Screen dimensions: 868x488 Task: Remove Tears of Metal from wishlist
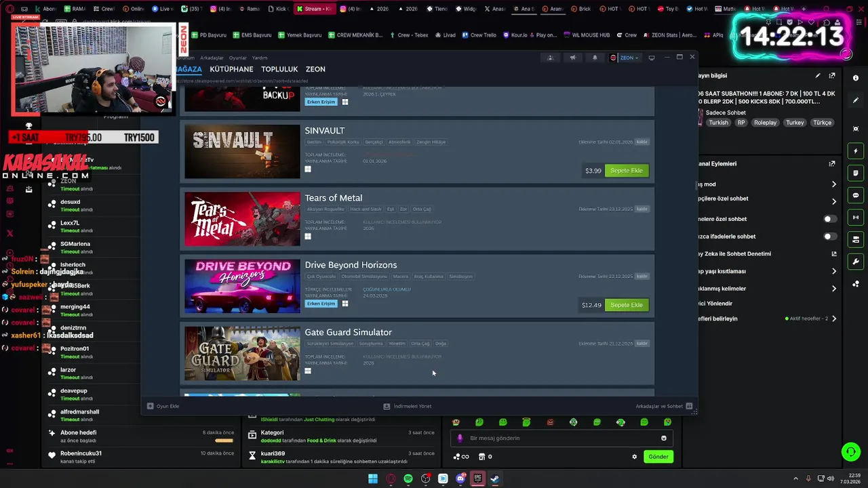pyautogui.click(x=642, y=209)
